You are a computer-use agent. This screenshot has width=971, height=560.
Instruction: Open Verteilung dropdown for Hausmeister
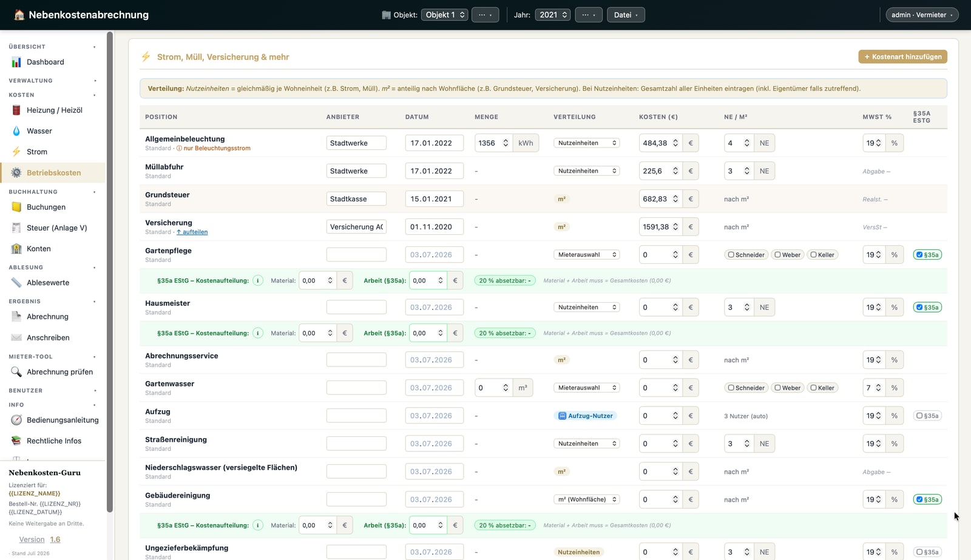tap(586, 308)
